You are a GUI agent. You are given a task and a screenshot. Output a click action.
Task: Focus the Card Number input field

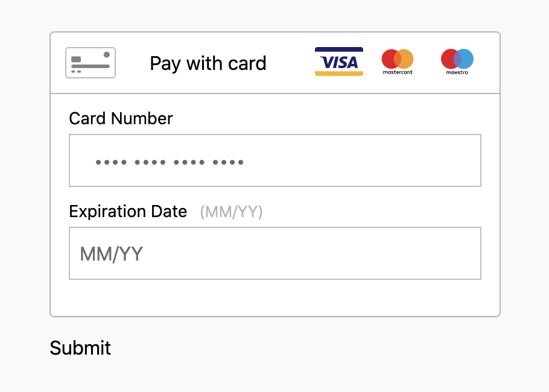click(275, 160)
